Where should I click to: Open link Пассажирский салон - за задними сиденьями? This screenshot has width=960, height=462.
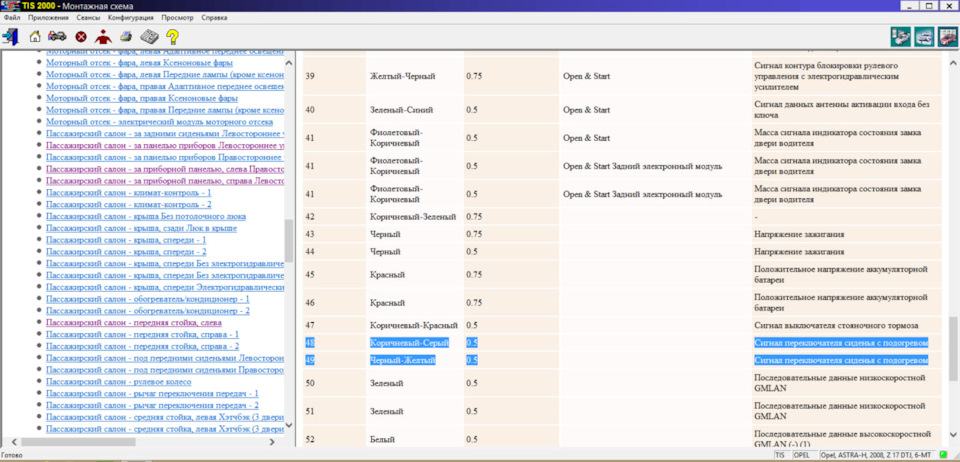coord(165,133)
